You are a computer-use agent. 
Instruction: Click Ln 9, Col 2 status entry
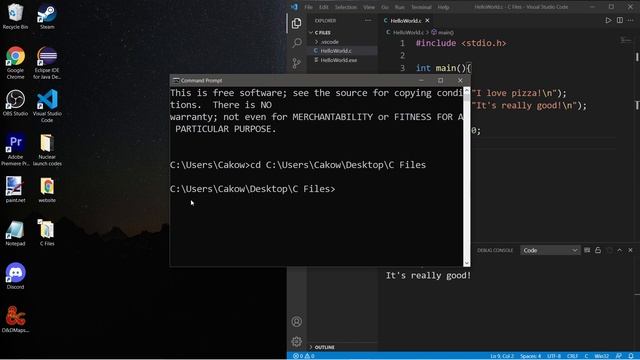(x=502, y=356)
